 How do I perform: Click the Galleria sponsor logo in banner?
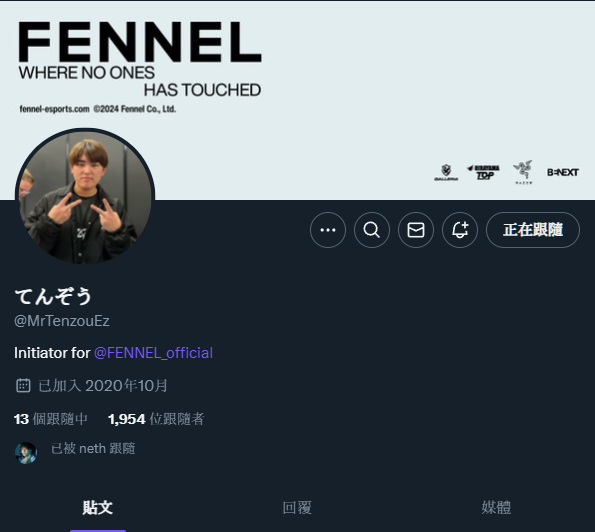point(446,172)
